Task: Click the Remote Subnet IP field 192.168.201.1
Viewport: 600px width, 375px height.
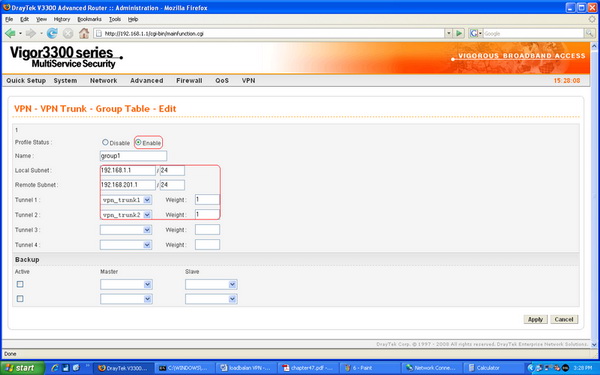Action: [128, 185]
